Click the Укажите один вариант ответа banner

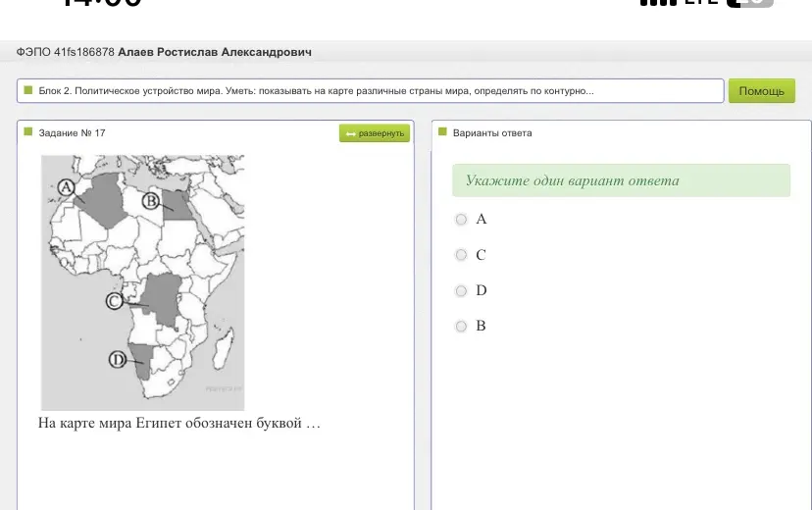[x=621, y=180]
